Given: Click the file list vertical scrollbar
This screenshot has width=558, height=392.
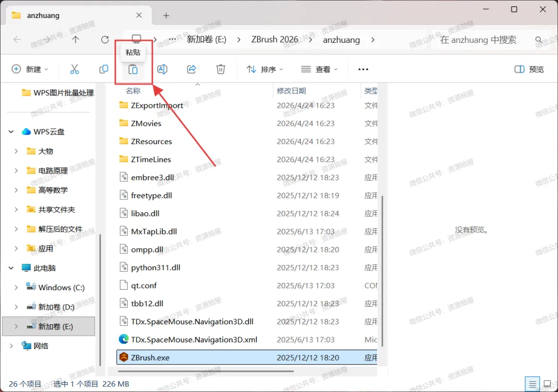Looking at the screenshot, I should 382,270.
